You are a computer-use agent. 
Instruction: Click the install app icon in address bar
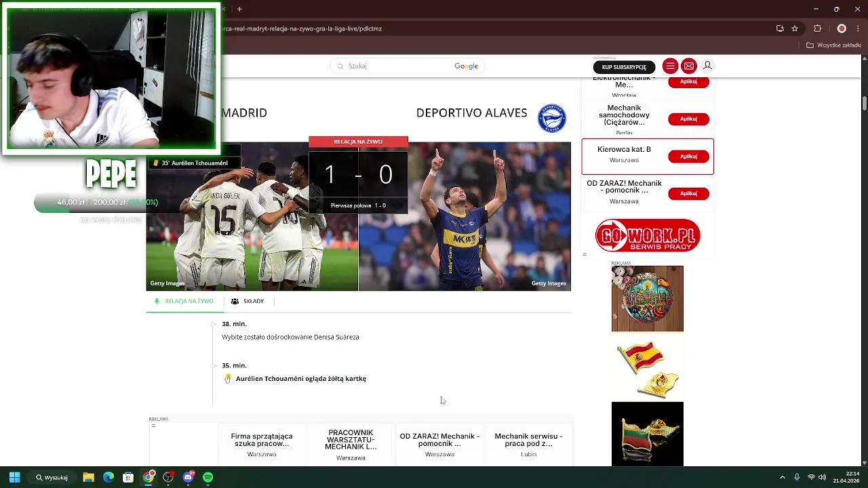pyautogui.click(x=780, y=28)
